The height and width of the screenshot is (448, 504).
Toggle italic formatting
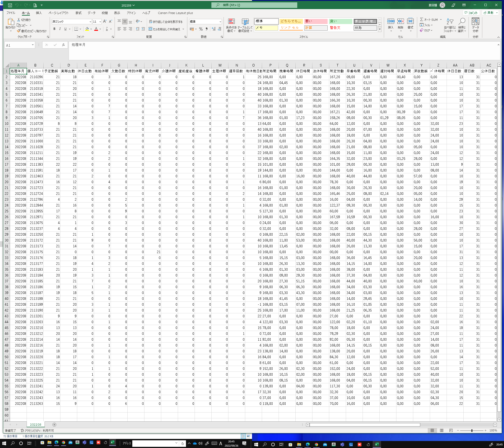pyautogui.click(x=60, y=29)
